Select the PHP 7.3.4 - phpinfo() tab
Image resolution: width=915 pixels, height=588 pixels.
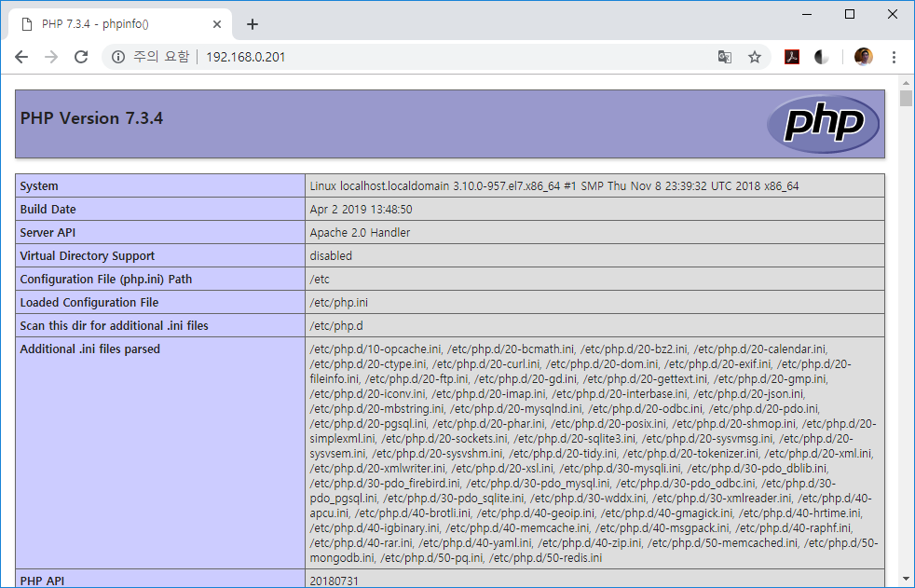pos(120,24)
